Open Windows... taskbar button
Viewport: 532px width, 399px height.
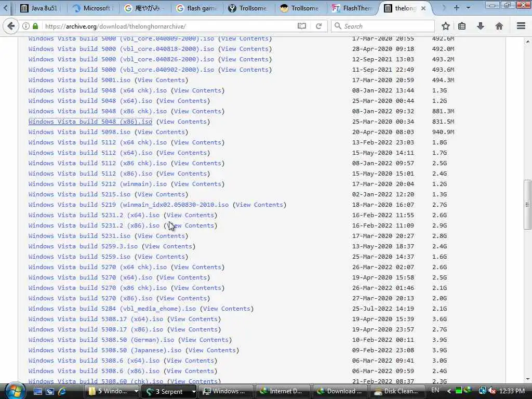click(225, 391)
